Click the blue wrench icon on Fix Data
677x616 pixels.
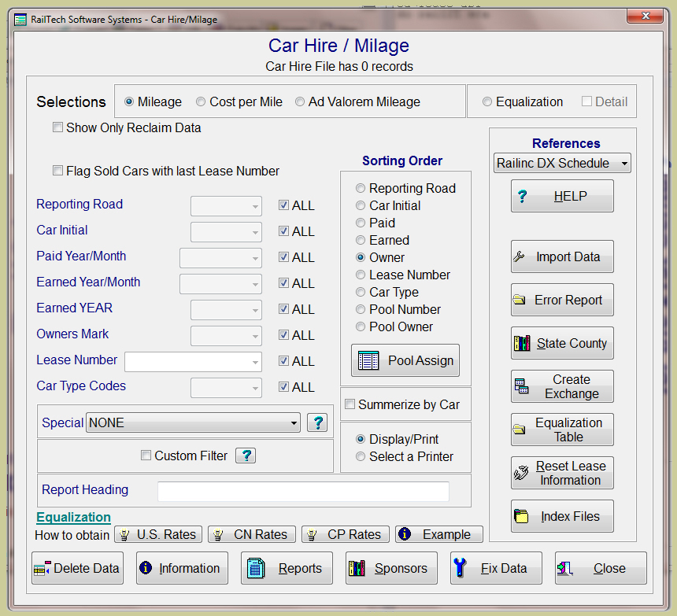[x=460, y=568]
